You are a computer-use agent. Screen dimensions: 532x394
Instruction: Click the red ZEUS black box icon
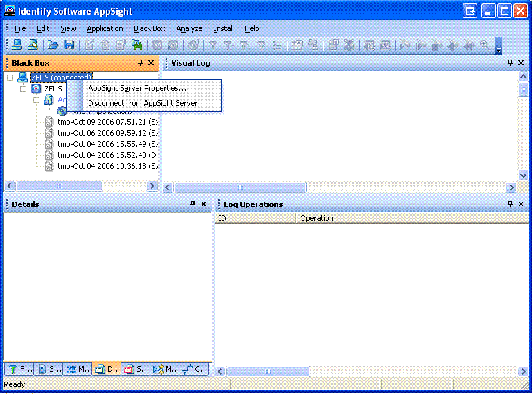[x=36, y=89]
